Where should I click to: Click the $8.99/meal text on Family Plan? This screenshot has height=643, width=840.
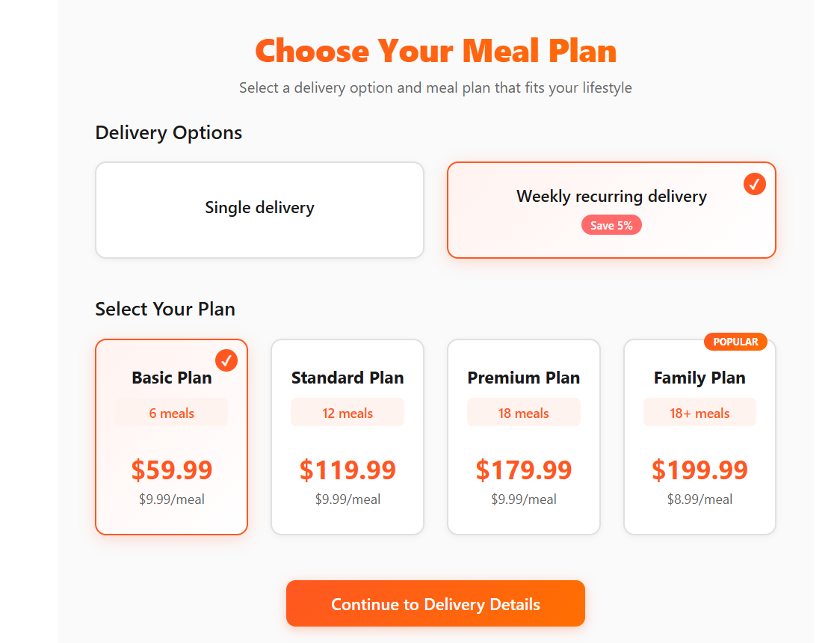(700, 499)
